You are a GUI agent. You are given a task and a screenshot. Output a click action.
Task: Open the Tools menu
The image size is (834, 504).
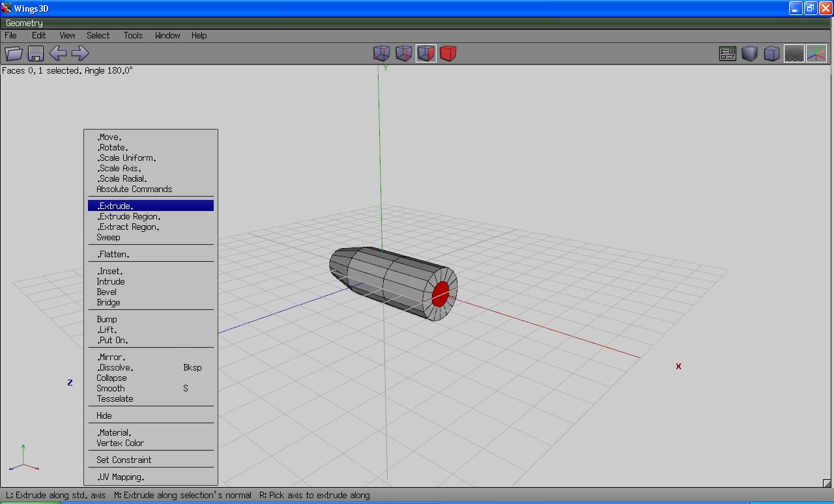(133, 35)
